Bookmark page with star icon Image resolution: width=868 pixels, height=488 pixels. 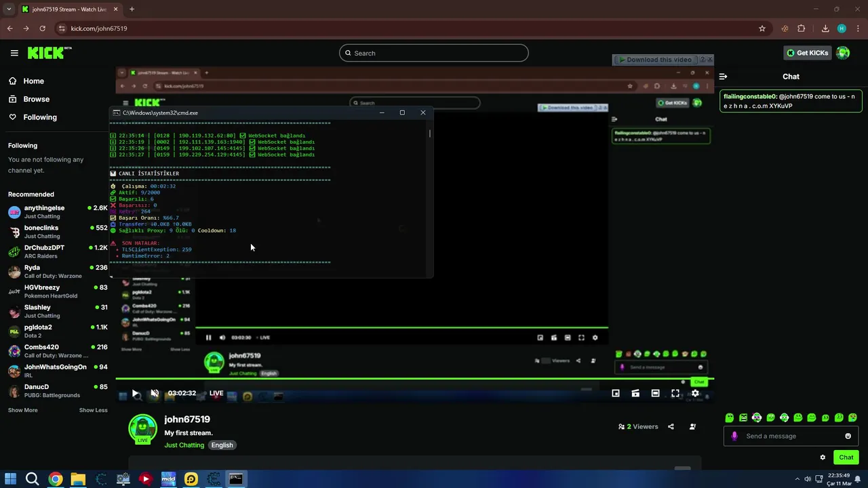(762, 28)
